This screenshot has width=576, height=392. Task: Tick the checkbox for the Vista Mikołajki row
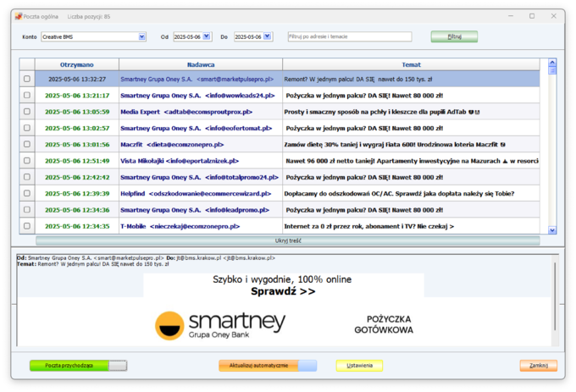(27, 160)
